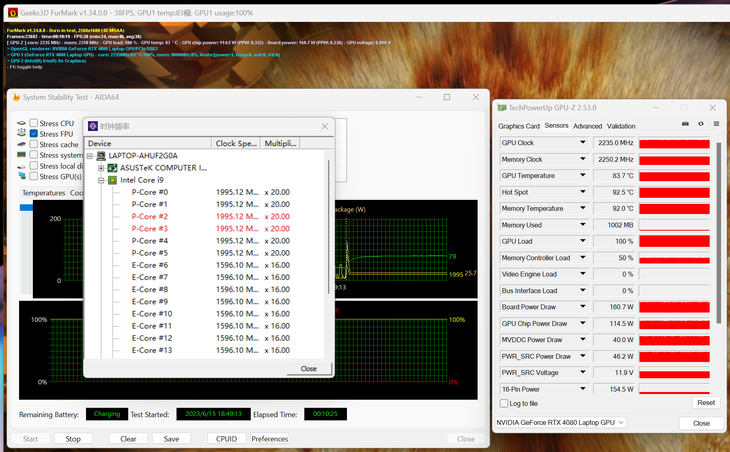
Task: Switch to Graphics Card tab in GPU-Z
Action: click(518, 126)
